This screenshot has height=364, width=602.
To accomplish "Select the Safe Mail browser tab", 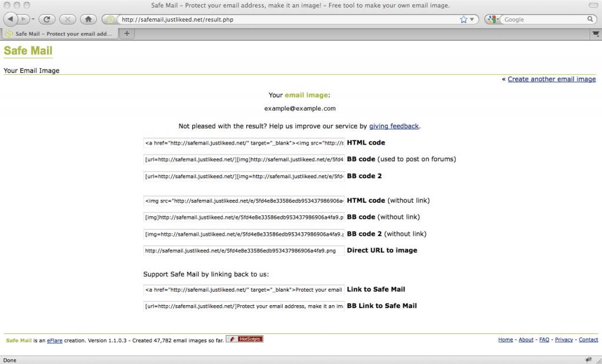I will pyautogui.click(x=60, y=34).
